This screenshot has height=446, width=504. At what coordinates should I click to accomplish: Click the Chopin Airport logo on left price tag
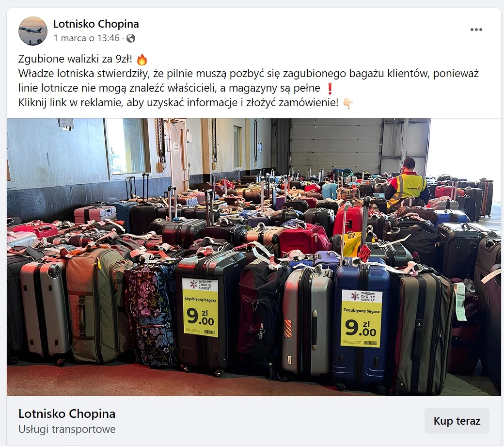[193, 284]
